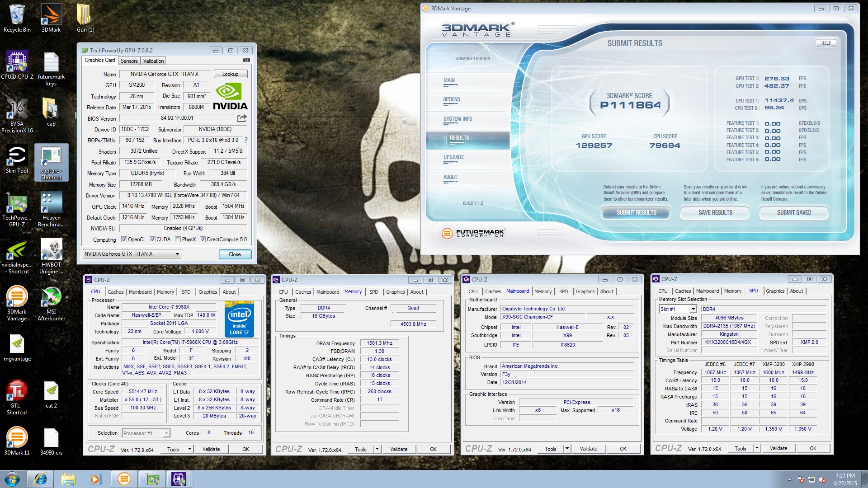
Task: Select MAIN in 3DMark Vantage menu
Action: point(449,80)
